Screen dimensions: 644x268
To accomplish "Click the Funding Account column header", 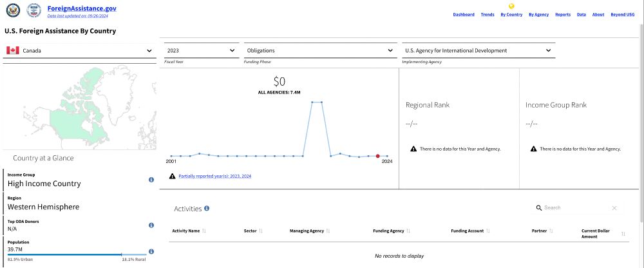I will pyautogui.click(x=468, y=231).
